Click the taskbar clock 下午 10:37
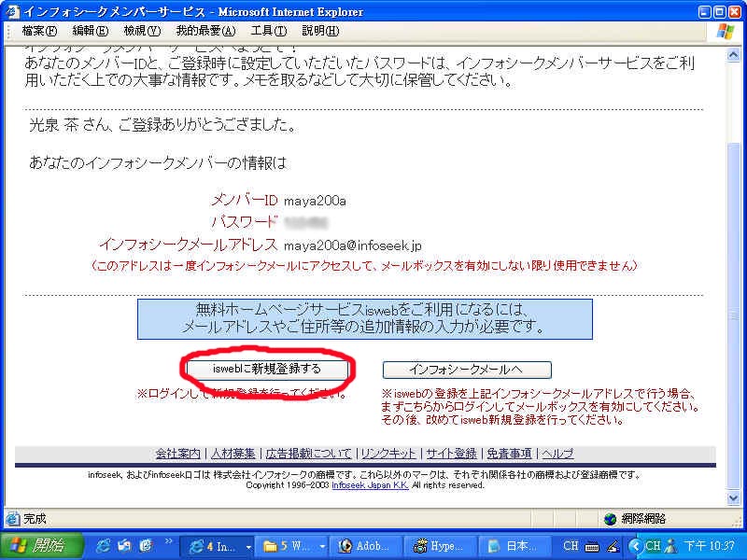Screen dimensions: 747x560 click(710, 546)
